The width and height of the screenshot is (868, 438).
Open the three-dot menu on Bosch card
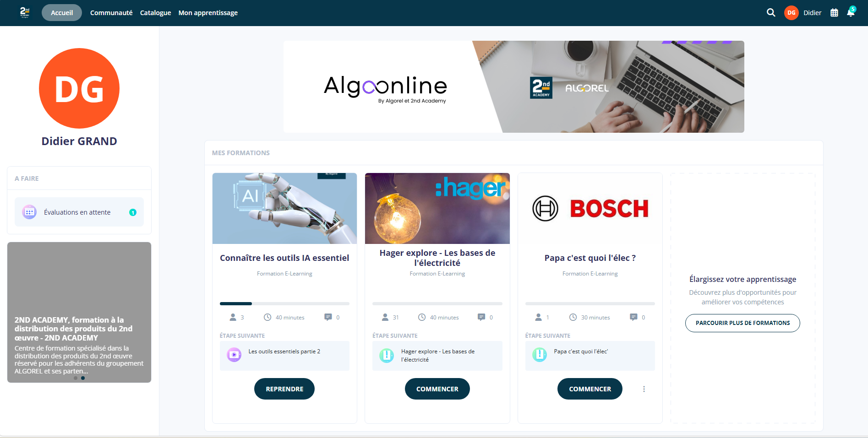point(644,389)
